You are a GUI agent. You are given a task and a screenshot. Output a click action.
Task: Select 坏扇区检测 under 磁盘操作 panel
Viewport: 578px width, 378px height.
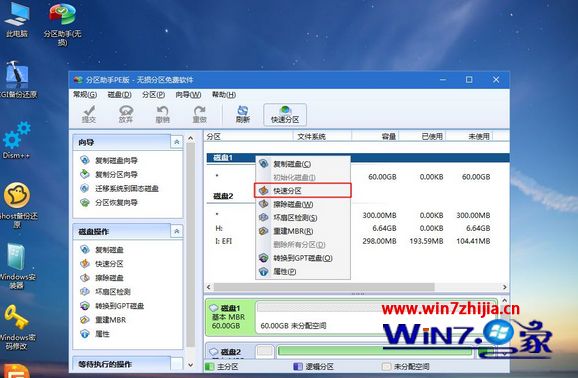pos(105,292)
